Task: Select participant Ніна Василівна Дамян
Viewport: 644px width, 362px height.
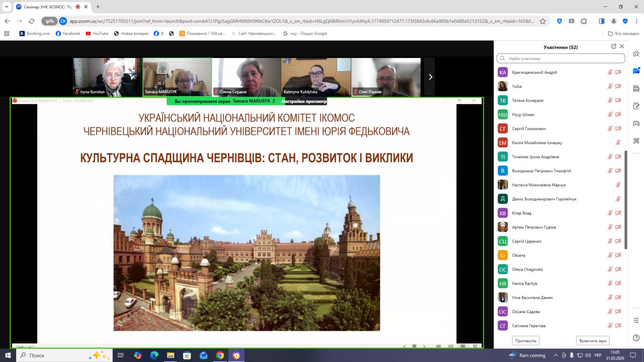Action: tap(560, 298)
